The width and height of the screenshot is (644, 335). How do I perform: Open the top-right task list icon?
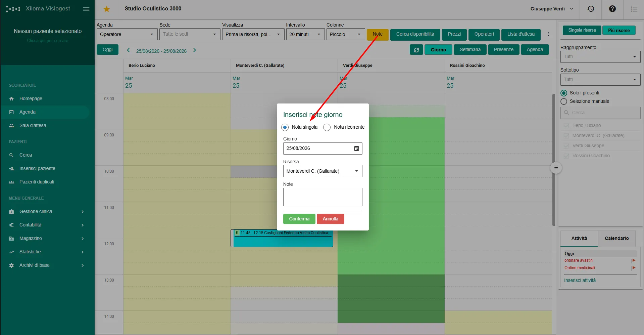click(x=634, y=9)
